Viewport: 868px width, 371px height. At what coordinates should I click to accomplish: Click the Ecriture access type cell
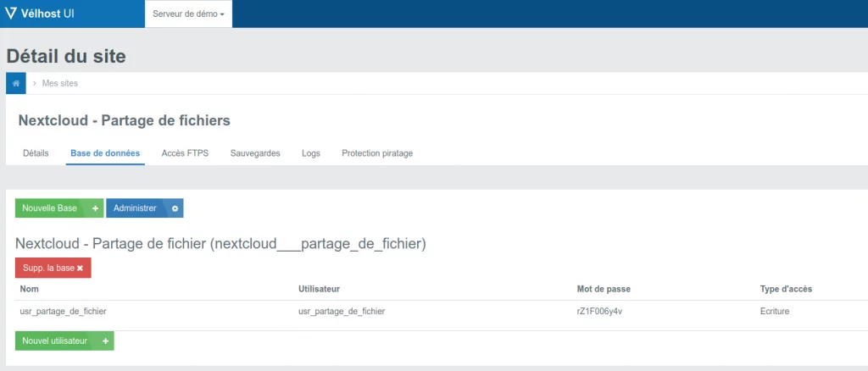[775, 312]
